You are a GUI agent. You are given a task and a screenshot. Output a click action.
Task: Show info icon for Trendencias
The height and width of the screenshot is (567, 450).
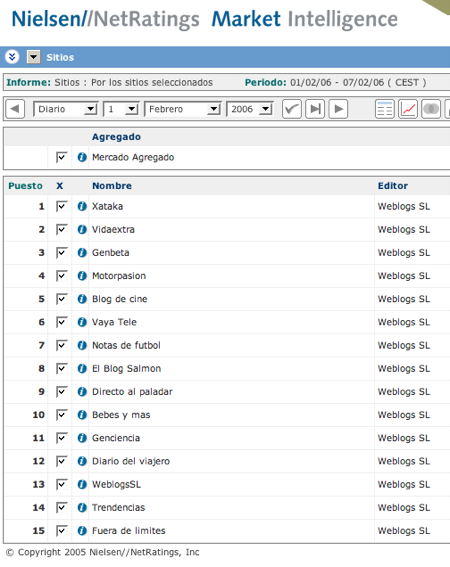(82, 507)
